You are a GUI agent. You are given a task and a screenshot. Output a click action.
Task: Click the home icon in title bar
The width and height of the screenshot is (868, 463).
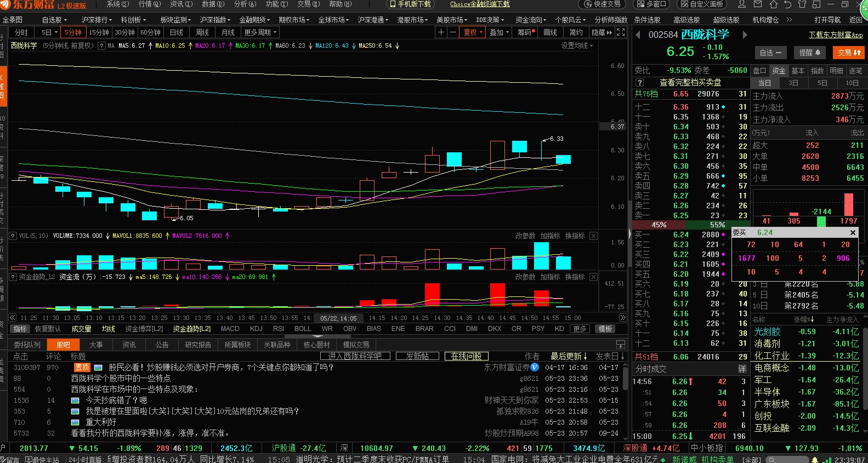(x=773, y=4)
